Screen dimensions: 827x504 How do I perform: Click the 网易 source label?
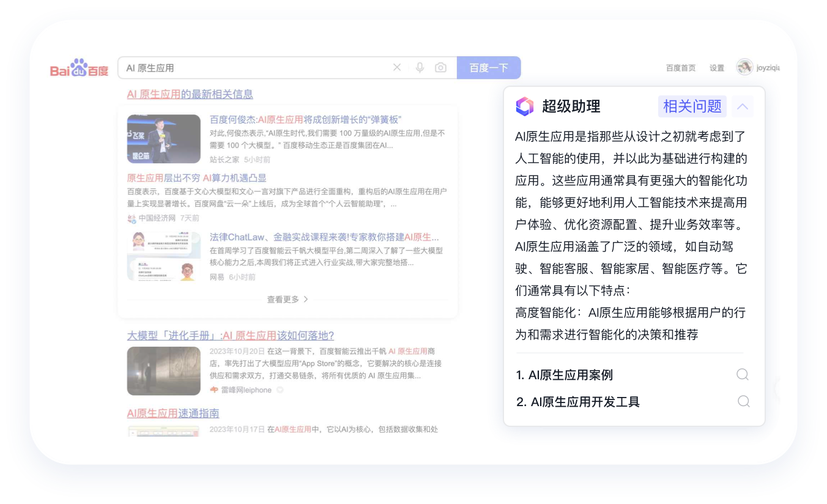(x=217, y=277)
